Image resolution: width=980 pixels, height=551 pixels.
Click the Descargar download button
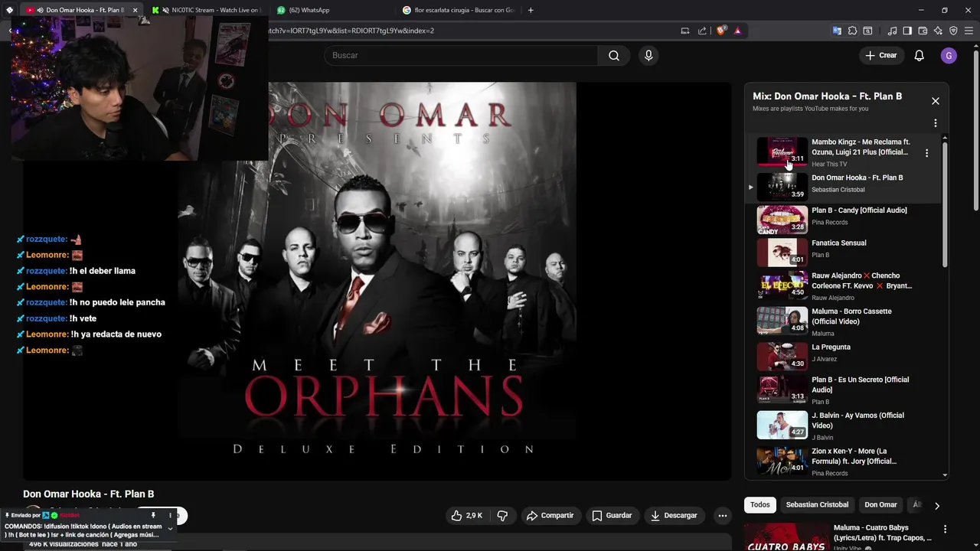click(674, 516)
